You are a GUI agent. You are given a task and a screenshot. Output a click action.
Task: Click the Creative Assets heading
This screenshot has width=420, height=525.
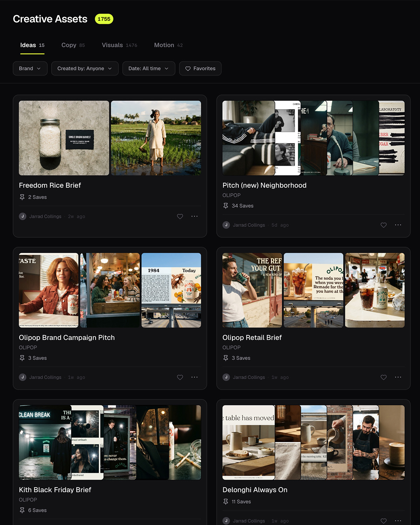pos(50,19)
